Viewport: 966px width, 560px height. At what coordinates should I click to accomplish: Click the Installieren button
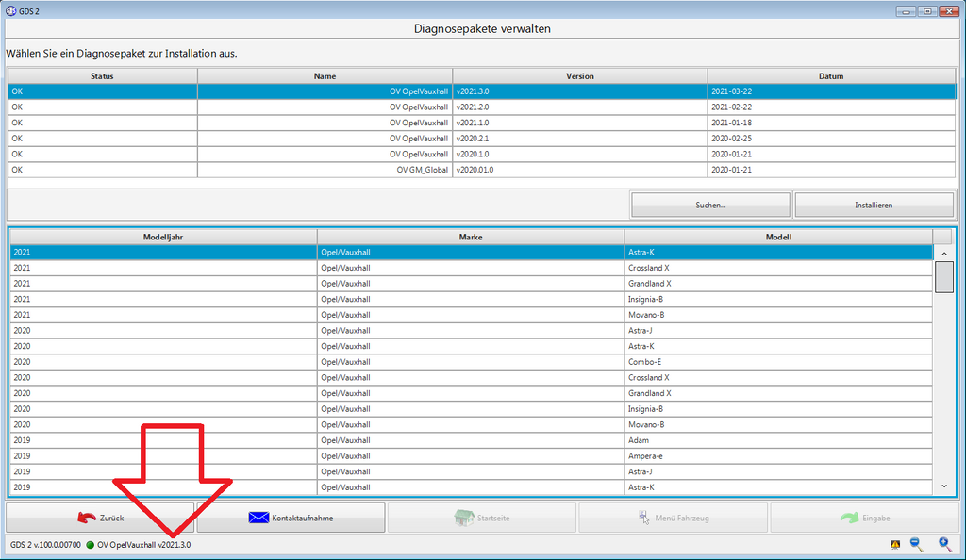coord(874,205)
